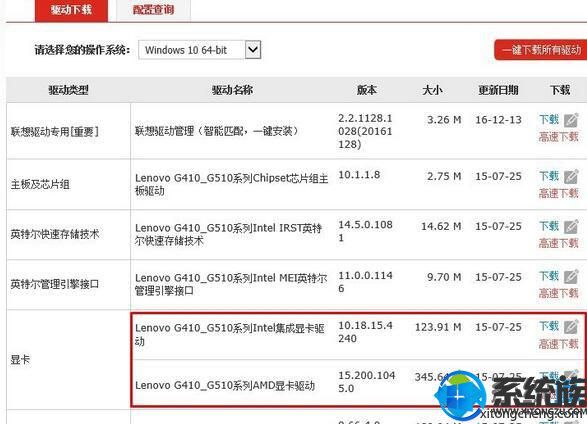Click 高速下载 for Chipset driver
The width and height of the screenshot is (587, 424).
click(559, 193)
